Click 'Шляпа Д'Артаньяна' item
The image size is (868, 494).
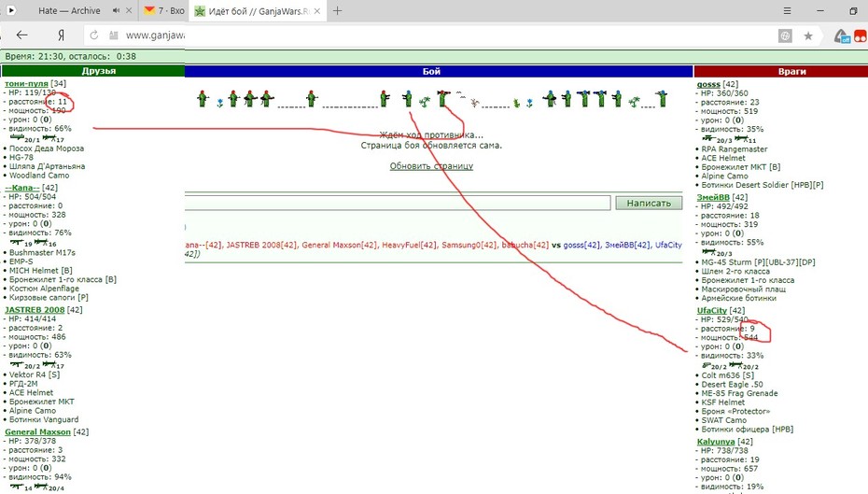47,166
